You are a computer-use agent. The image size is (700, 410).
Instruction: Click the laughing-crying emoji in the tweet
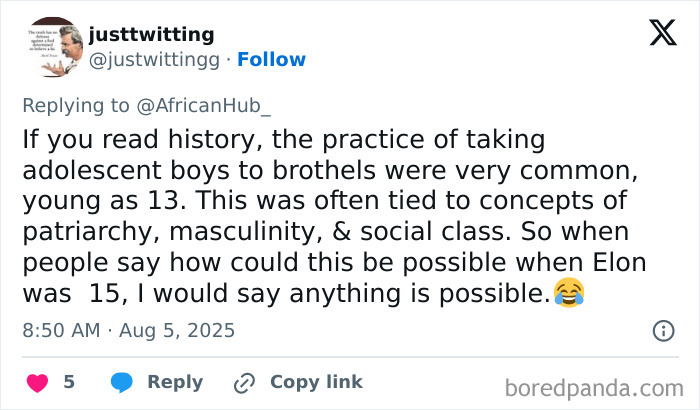tap(569, 294)
